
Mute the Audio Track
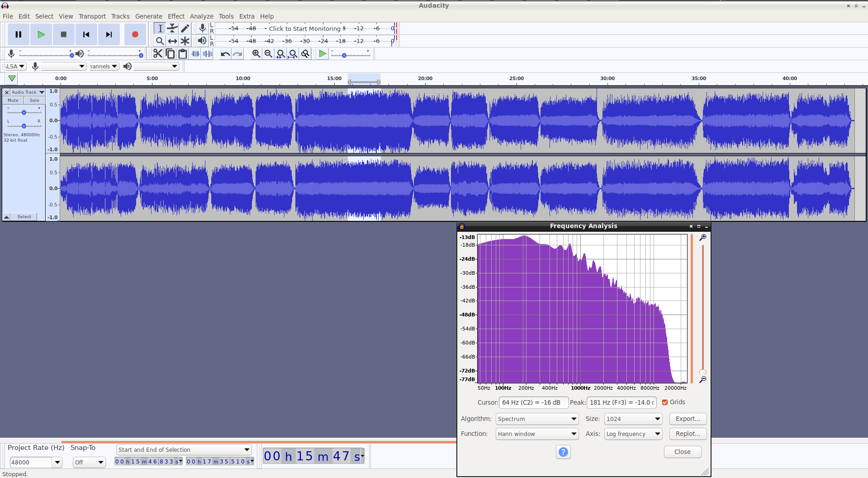tap(13, 100)
